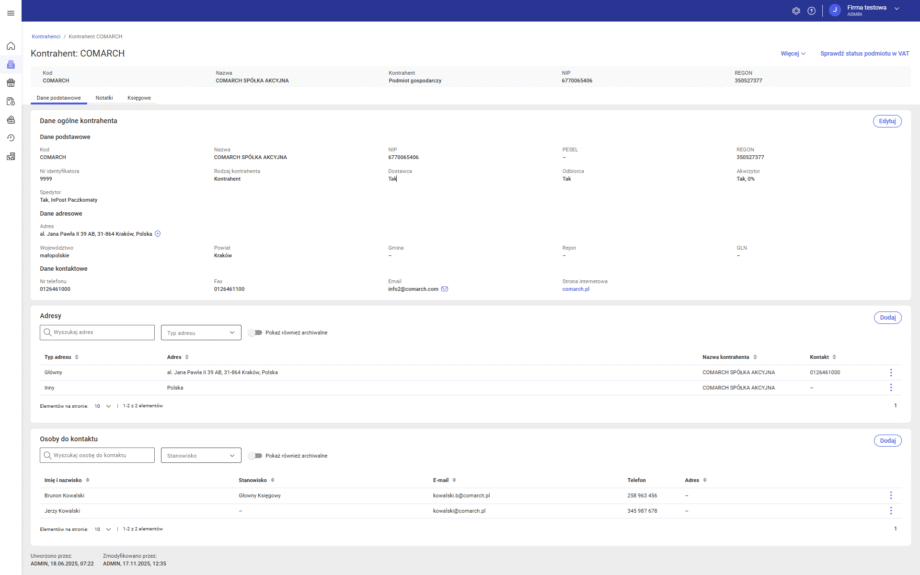The width and height of the screenshot is (920, 575).
Task: Open the history clock icon in sidebar
Action: coord(10,137)
